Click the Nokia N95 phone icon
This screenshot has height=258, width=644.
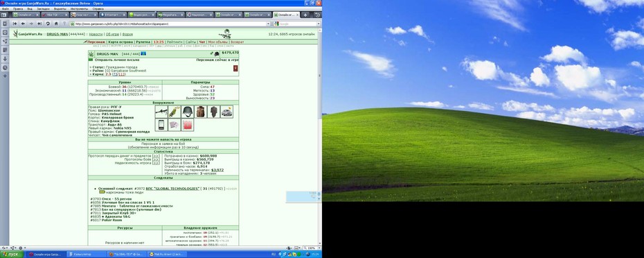[x=161, y=125]
